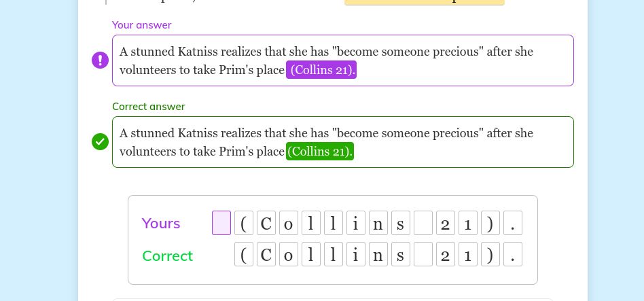The image size is (644, 301).
Task: Click the green checkmark icon
Action: click(x=100, y=141)
